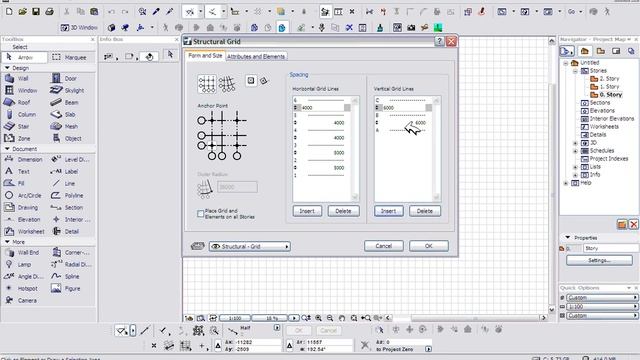Click the Vertical Grid Lines list scrollbar
This screenshot has height=360, width=640.
pyautogui.click(x=436, y=149)
